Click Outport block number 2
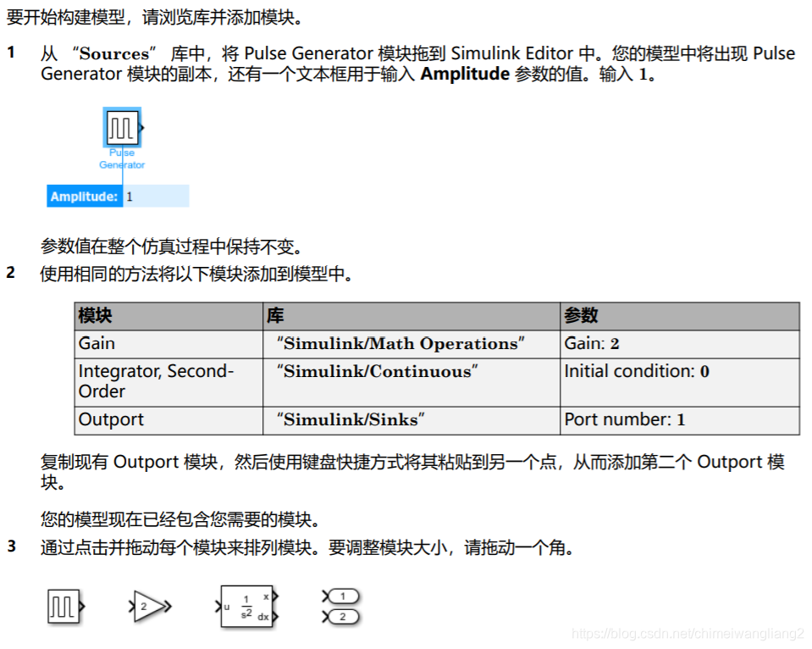 coord(341,617)
